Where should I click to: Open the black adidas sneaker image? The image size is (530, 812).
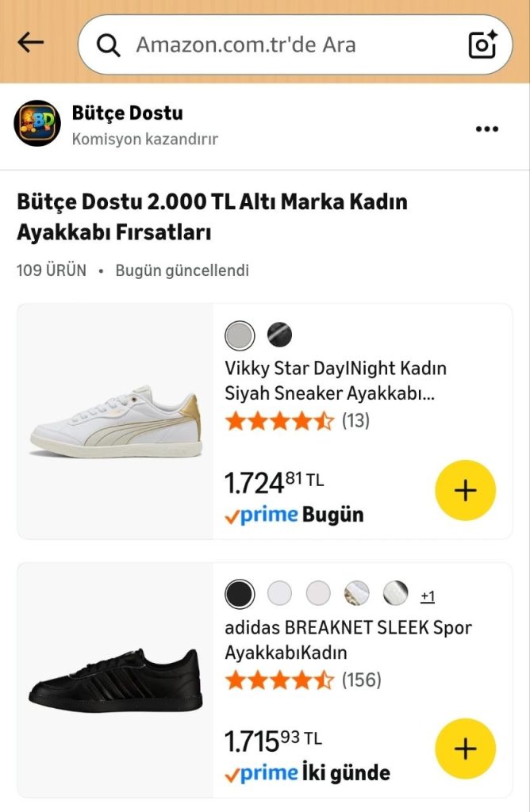point(116,680)
